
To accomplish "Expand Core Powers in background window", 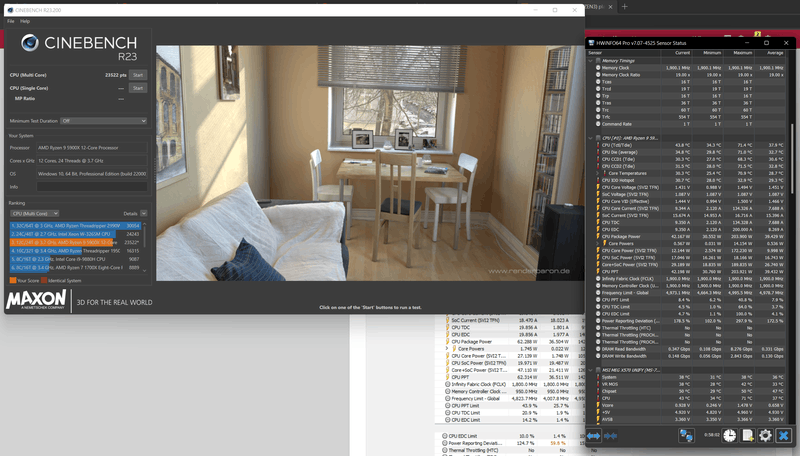I will point(447,348).
